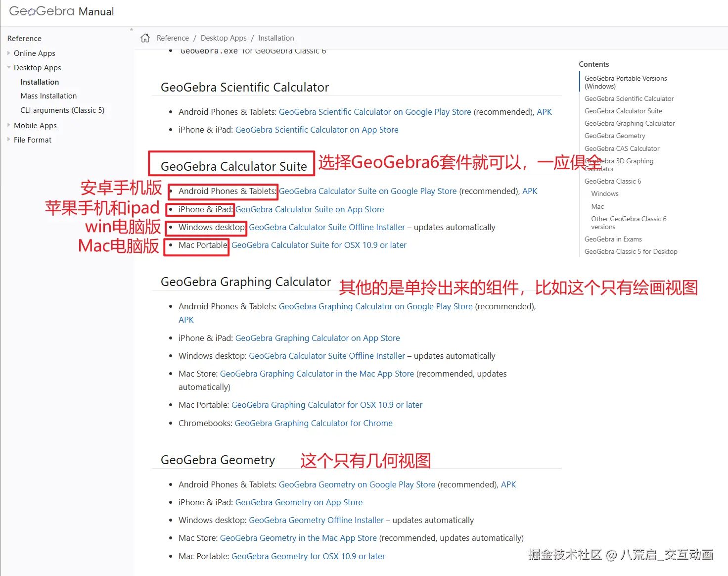Open Mobile Apps in sidebar
Viewport: 728px width, 576px height.
coord(35,126)
